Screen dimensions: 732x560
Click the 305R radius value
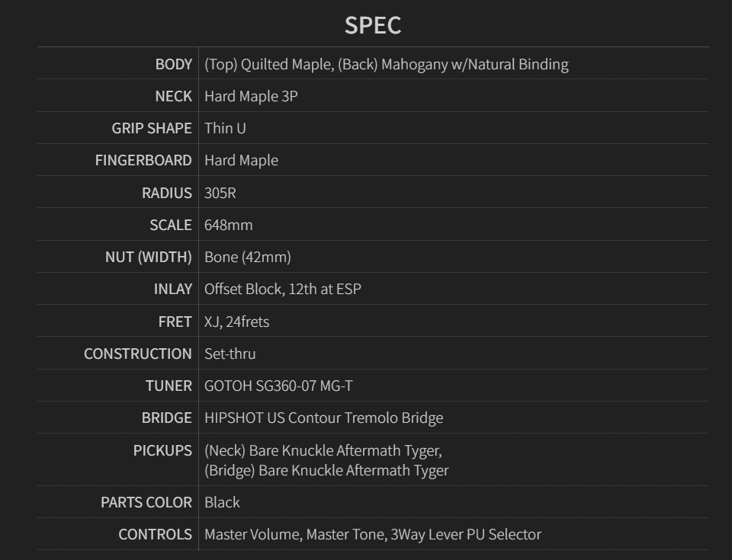[220, 193]
